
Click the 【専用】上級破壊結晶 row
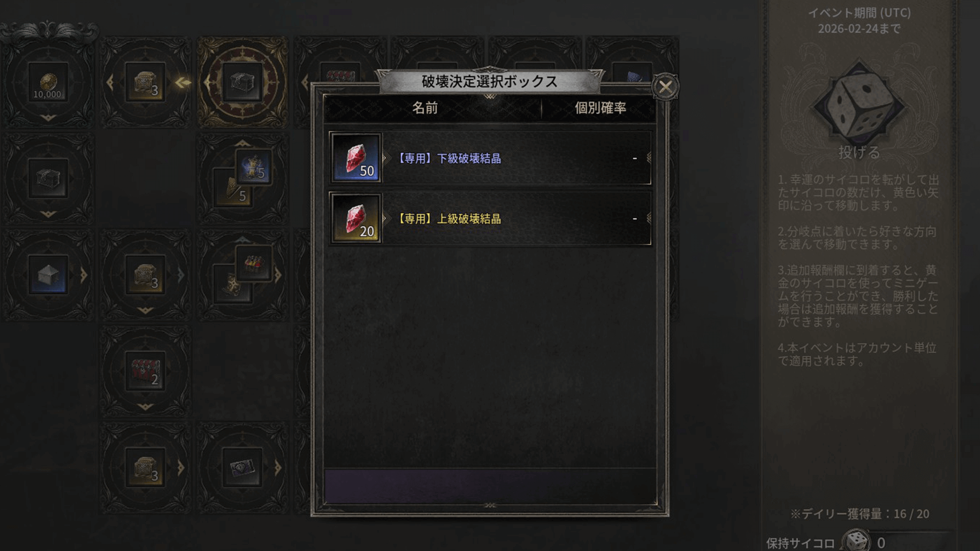click(x=490, y=218)
